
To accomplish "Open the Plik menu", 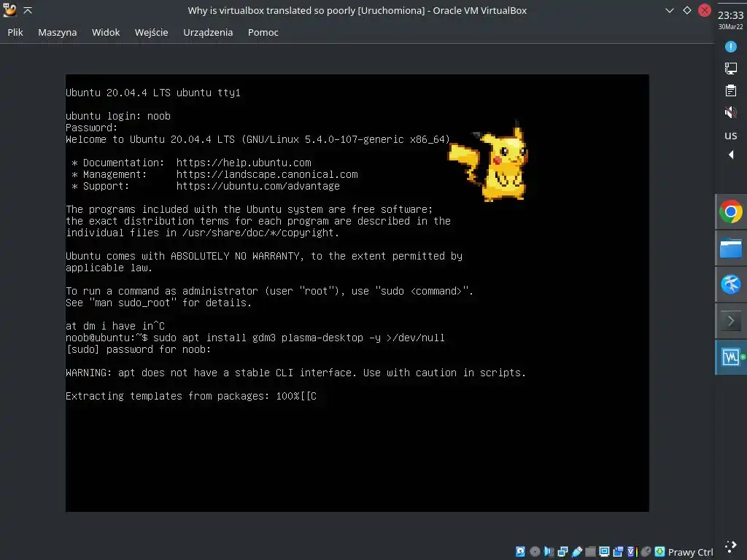I will 15,32.
